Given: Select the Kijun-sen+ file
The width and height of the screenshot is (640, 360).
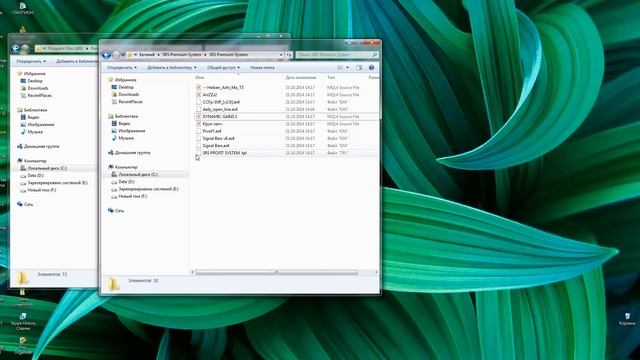Looking at the screenshot, I should click(212, 124).
